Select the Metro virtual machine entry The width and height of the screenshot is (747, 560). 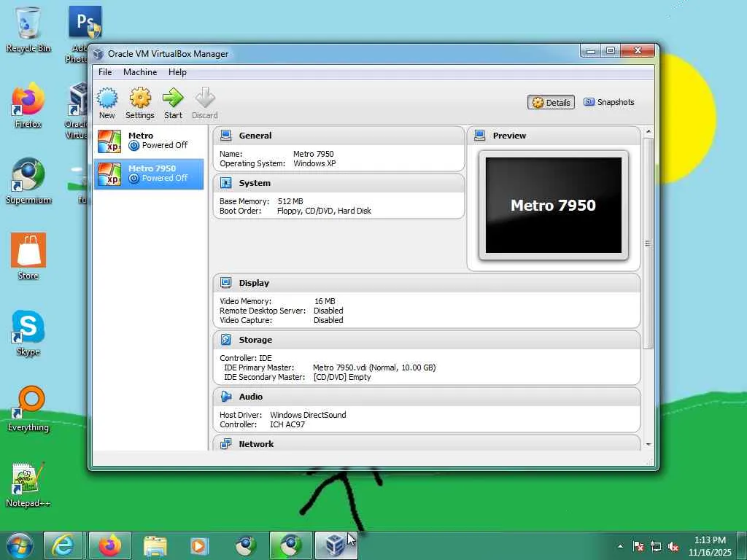click(x=149, y=141)
